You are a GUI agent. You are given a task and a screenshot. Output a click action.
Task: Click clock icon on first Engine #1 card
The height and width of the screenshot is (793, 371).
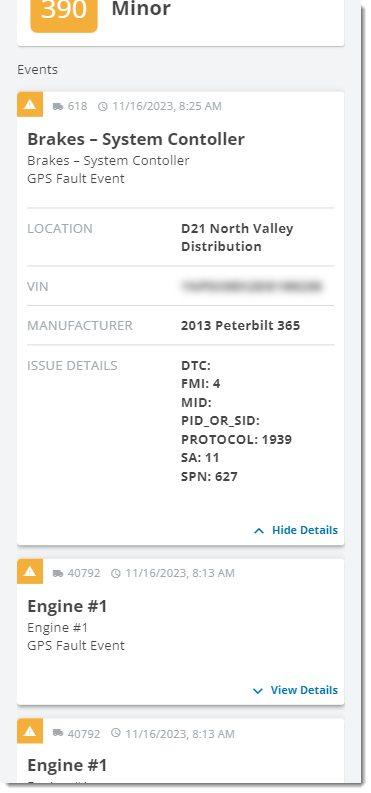pyautogui.click(x=116, y=574)
